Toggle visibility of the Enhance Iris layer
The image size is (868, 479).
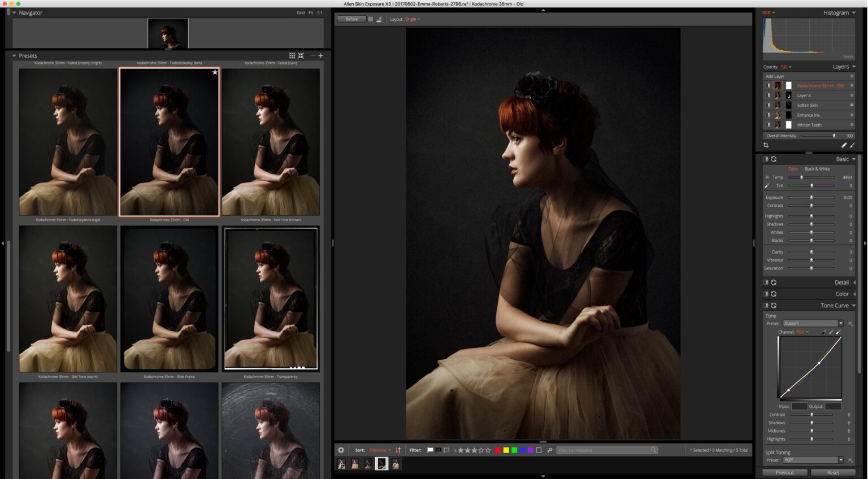tap(767, 115)
